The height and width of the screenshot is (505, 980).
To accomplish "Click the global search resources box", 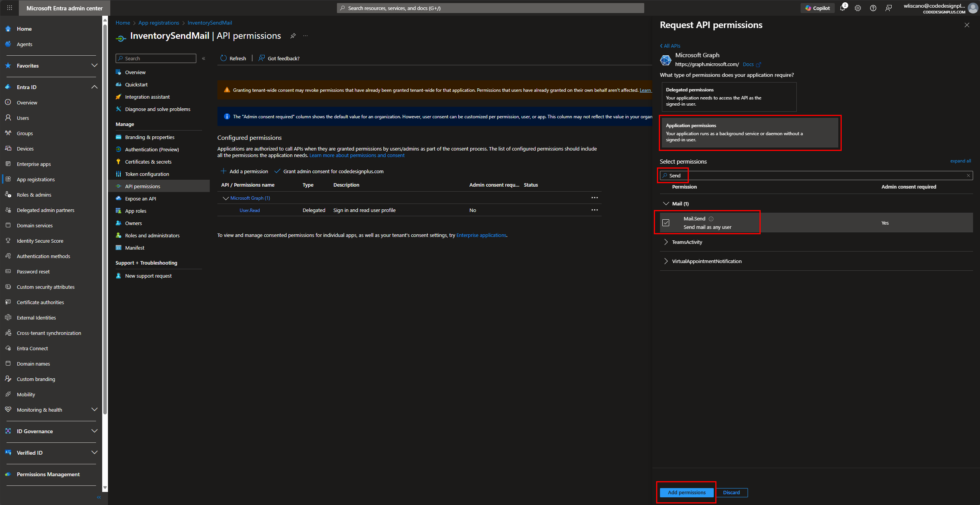I will click(x=490, y=8).
